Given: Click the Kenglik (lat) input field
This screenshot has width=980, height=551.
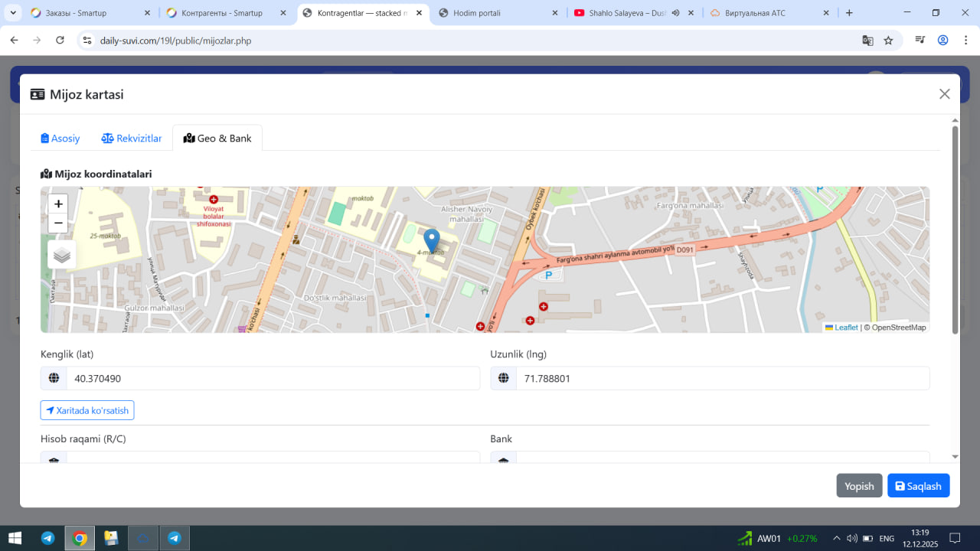Looking at the screenshot, I should [x=273, y=378].
